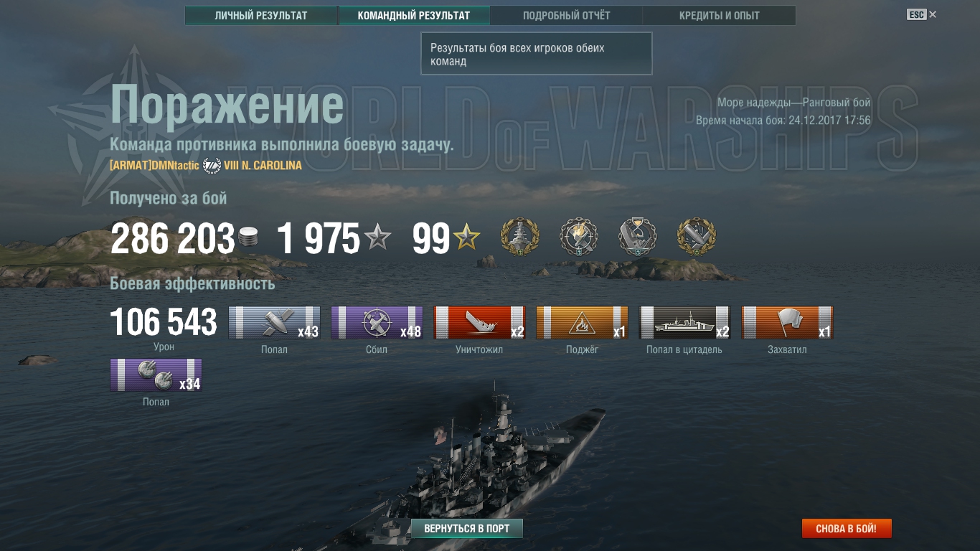Click the player name ARMAT DMNtactic
The height and width of the screenshot is (551, 980).
pyautogui.click(x=154, y=166)
